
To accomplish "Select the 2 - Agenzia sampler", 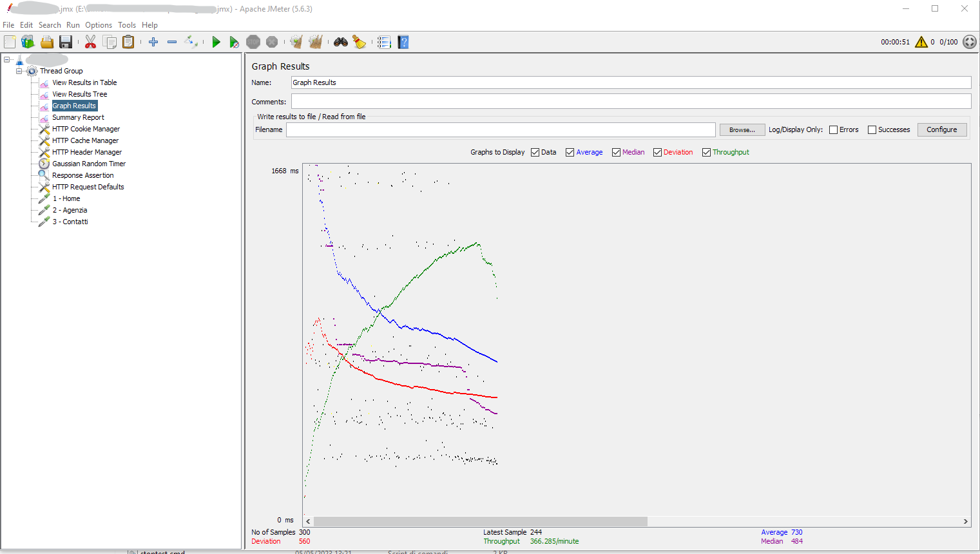I will coord(70,210).
